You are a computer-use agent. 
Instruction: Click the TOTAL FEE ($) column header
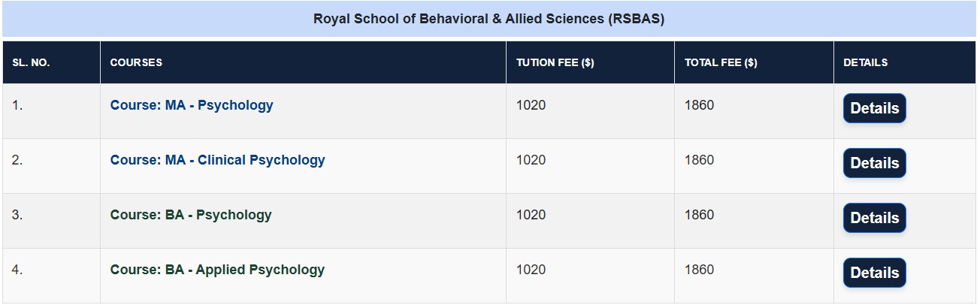click(721, 62)
